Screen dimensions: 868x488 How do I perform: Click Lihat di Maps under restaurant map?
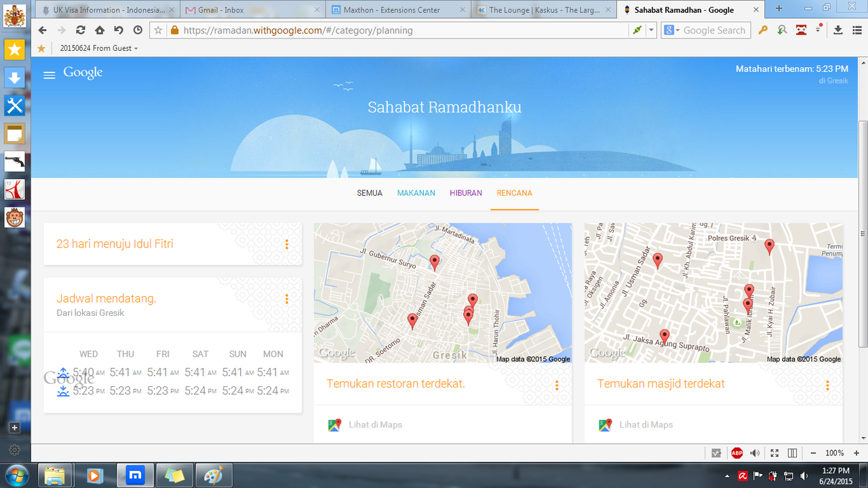tap(375, 425)
